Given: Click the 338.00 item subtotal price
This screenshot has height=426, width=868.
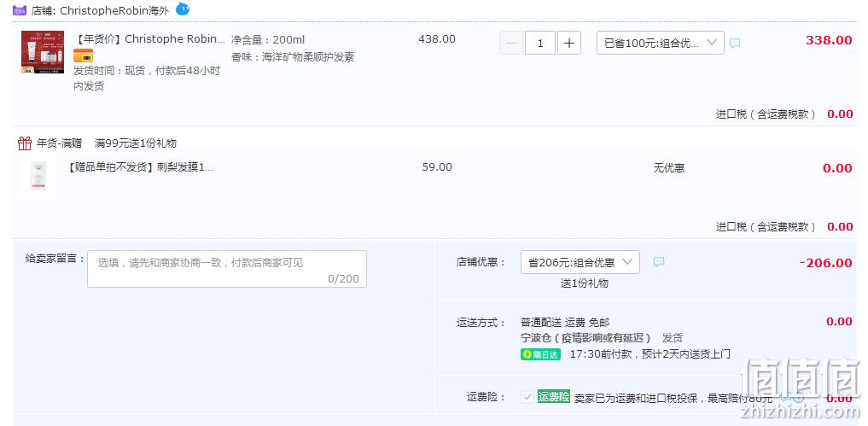Looking at the screenshot, I should coord(829,40).
